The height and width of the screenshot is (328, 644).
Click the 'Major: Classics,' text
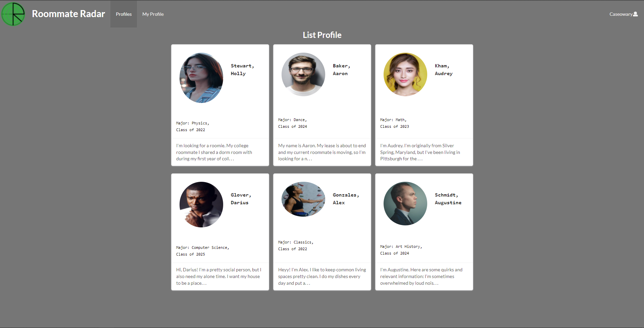296,242
